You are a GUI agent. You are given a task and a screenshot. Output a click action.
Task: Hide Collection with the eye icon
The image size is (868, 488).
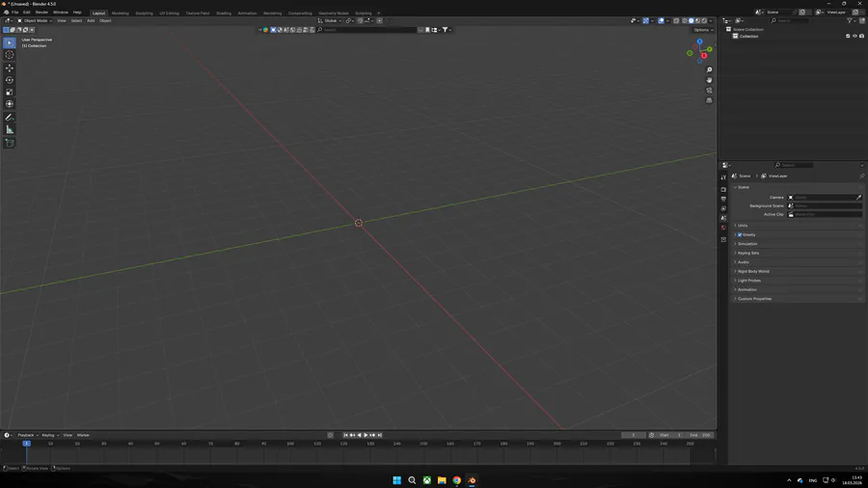pyautogui.click(x=854, y=36)
